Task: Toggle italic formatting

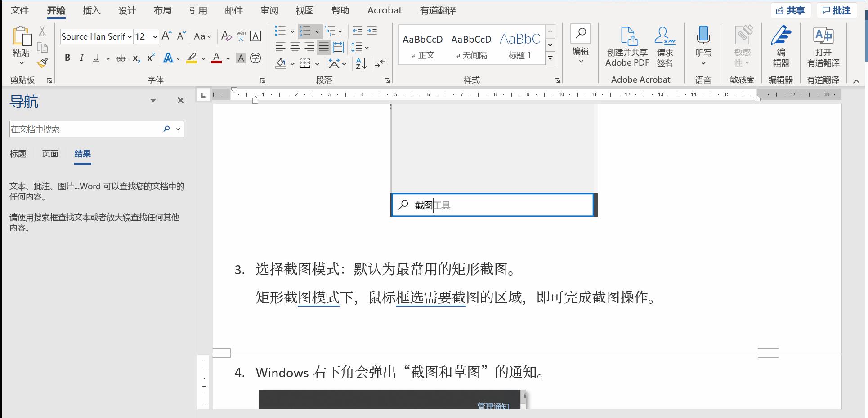Action: coord(81,58)
